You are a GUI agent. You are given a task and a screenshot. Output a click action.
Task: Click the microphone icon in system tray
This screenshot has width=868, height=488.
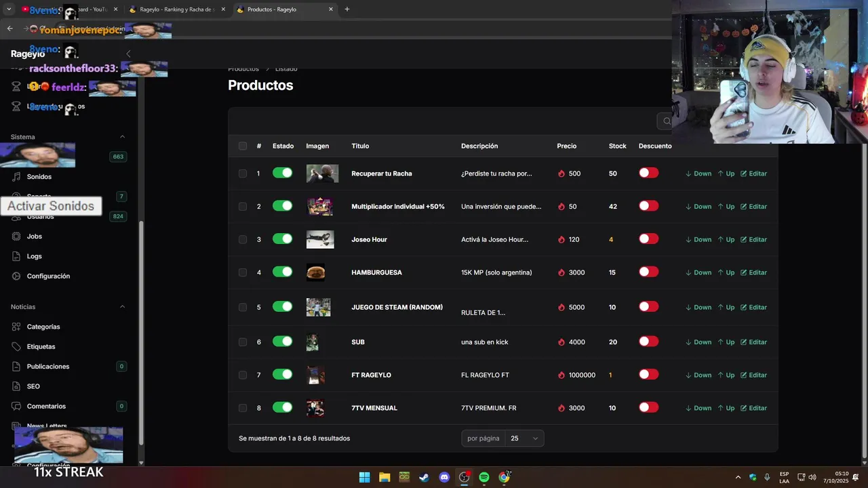pyautogui.click(x=767, y=477)
